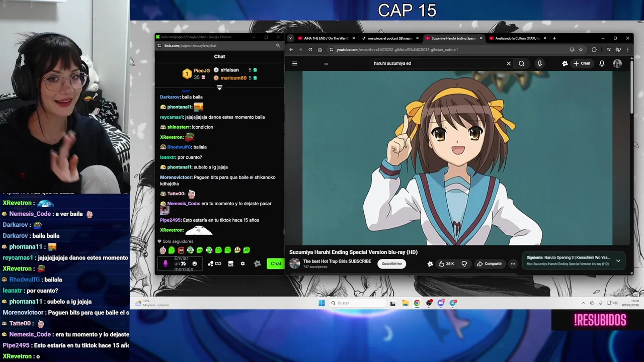Open YouTube notifications bell
The image size is (644, 362).
[x=602, y=63]
